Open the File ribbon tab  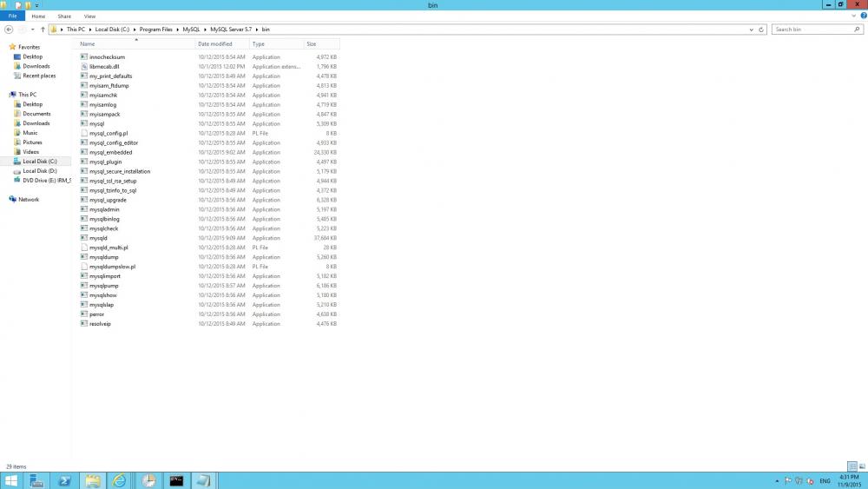(12, 16)
